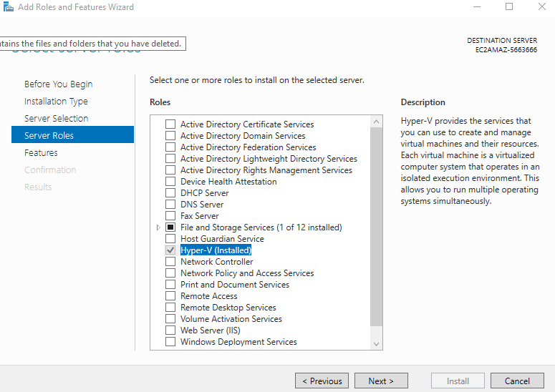Select Remote Desktop Services label
555x392 pixels.
(228, 308)
